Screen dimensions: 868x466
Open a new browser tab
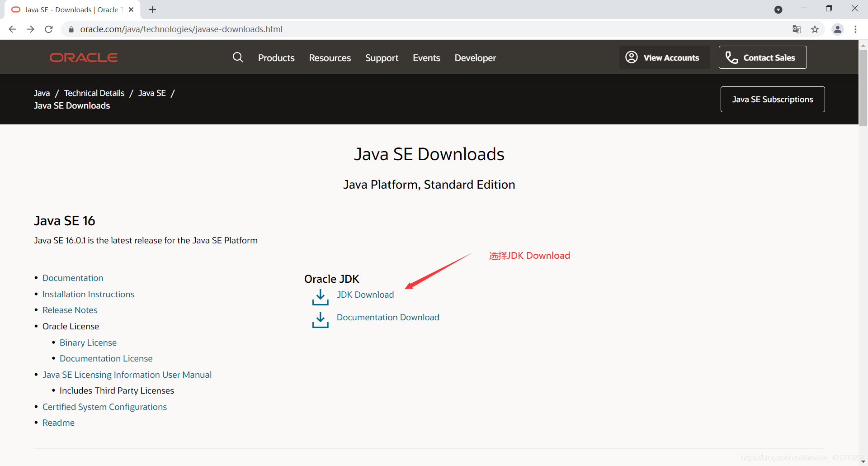(153, 10)
